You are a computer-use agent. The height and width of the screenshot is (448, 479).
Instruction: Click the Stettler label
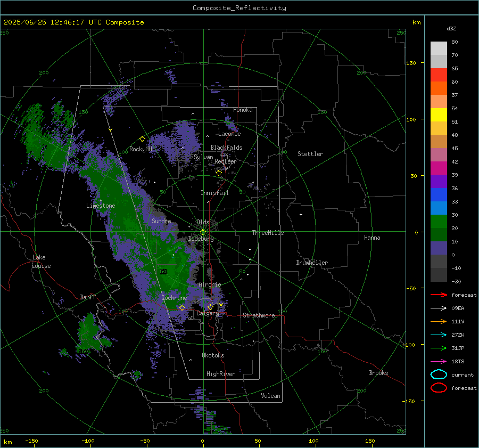(x=310, y=154)
